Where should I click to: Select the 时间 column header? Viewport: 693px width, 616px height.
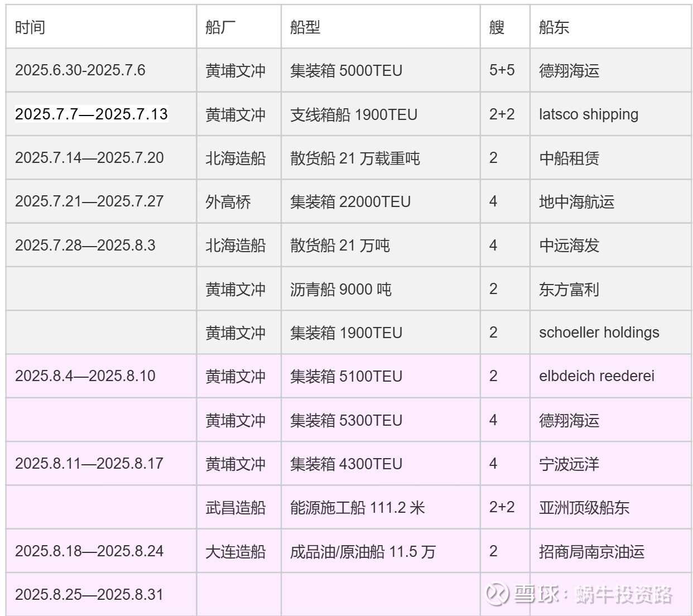pos(30,27)
